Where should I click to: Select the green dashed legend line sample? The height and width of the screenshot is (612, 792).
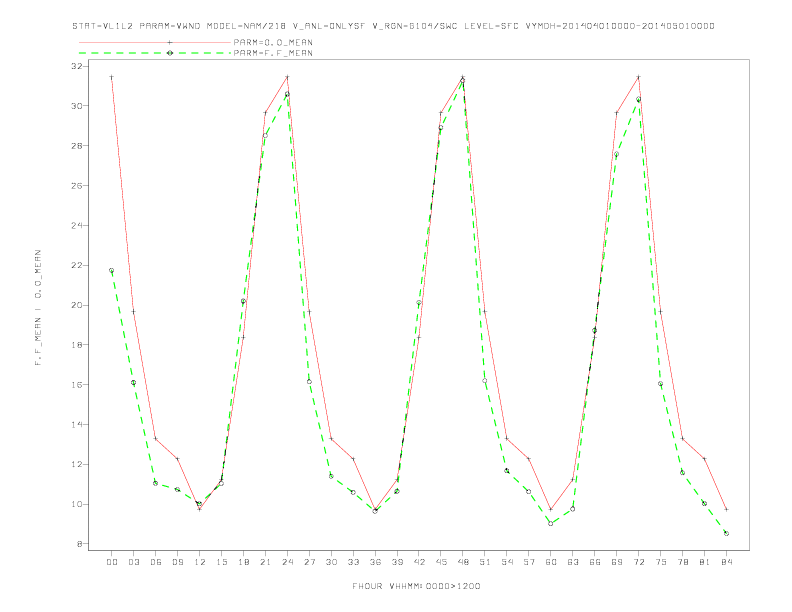(x=155, y=53)
